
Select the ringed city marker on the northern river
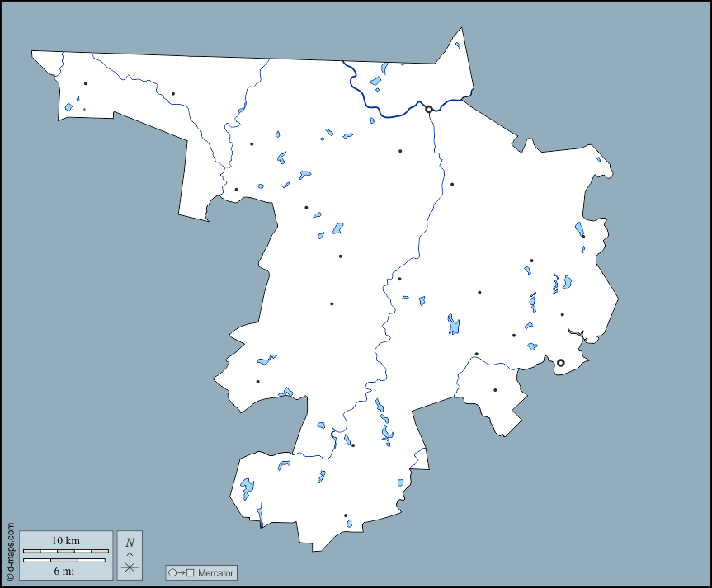pos(428,109)
